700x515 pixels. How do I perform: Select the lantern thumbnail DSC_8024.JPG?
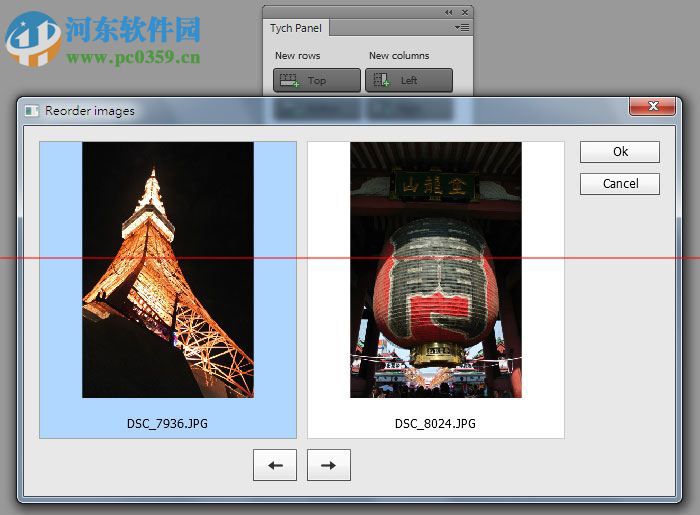coord(436,290)
